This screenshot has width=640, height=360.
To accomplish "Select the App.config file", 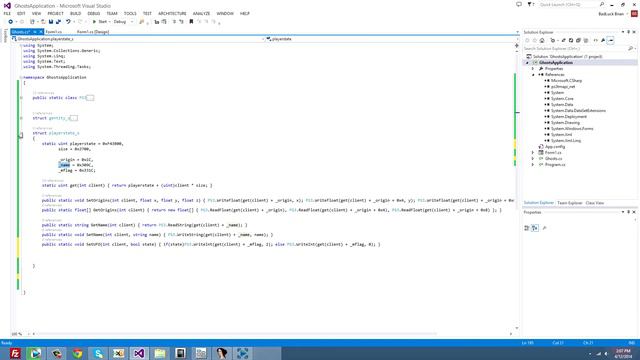I will [x=555, y=147].
